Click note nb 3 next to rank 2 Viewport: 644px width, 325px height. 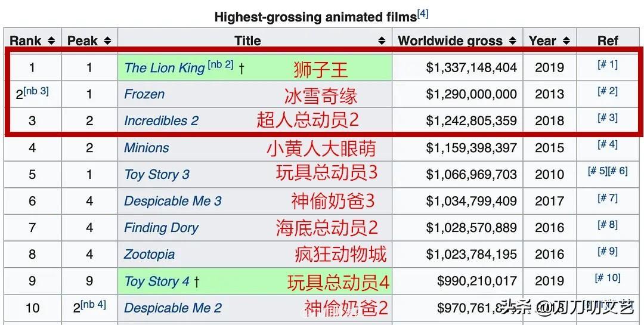(36, 91)
